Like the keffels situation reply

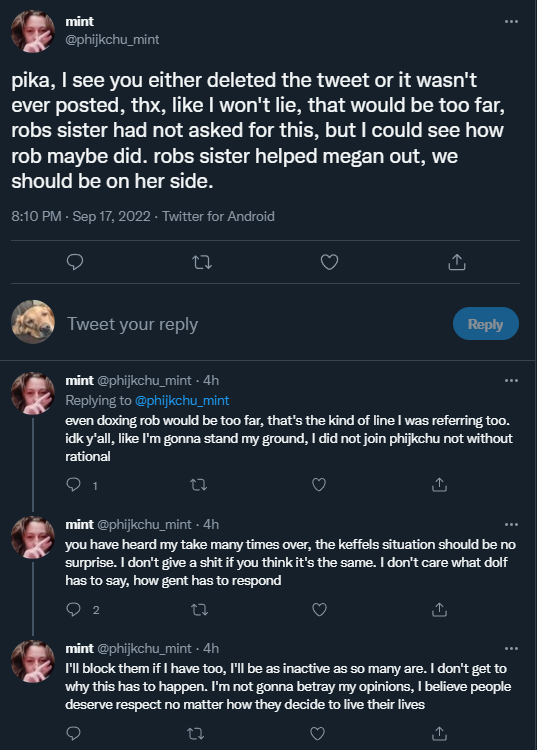coord(319,609)
